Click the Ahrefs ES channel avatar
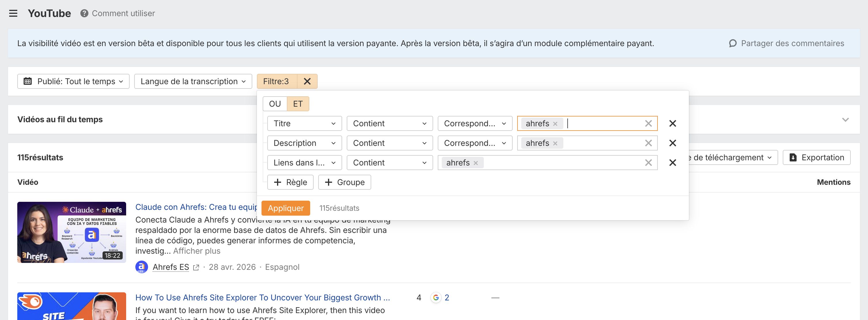 (141, 267)
